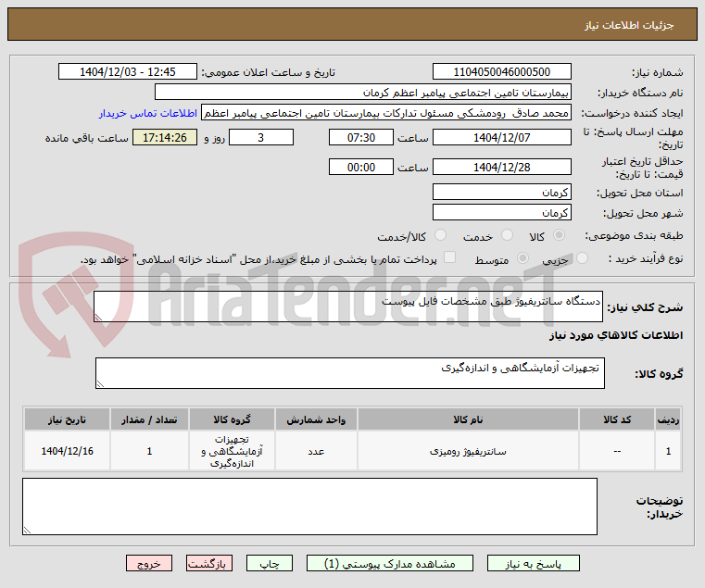This screenshot has height=588, width=705.
Task: Click the validity hour field 00:00
Action: click(361, 167)
